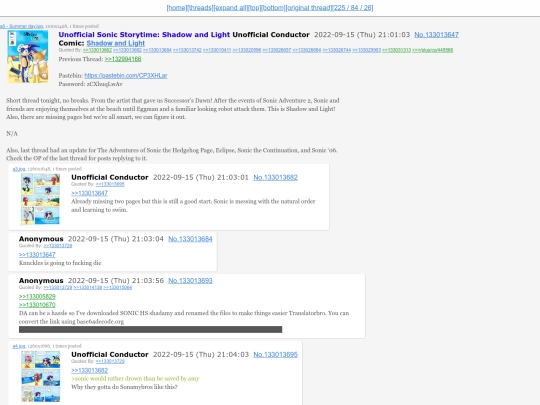Open the Shadow and Light comic link
540x405 pixels.
pos(115,43)
